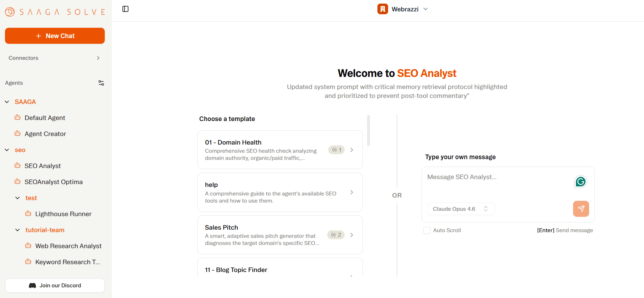Click the variables badge on Sales Pitch
The width and height of the screenshot is (644, 298).
point(336,235)
